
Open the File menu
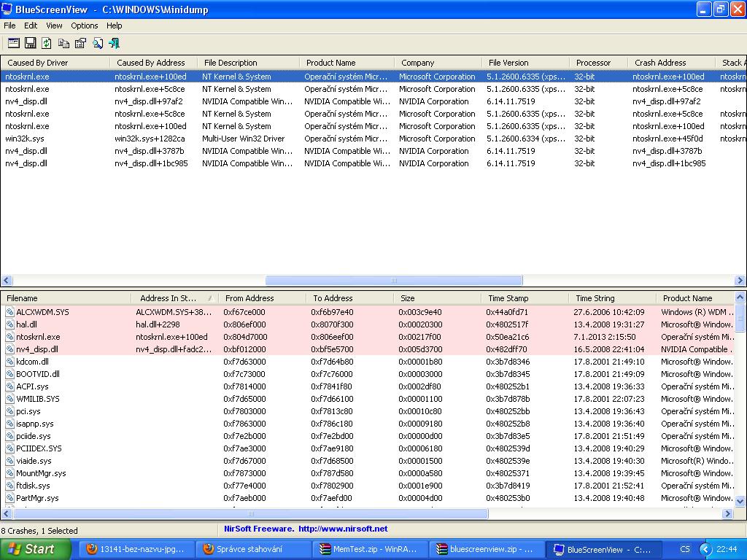click(x=9, y=26)
